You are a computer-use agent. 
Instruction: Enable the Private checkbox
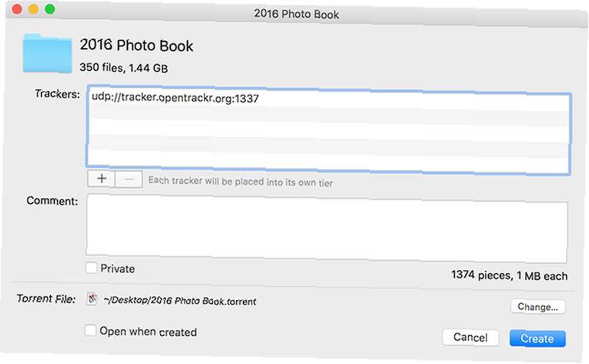[x=91, y=268]
